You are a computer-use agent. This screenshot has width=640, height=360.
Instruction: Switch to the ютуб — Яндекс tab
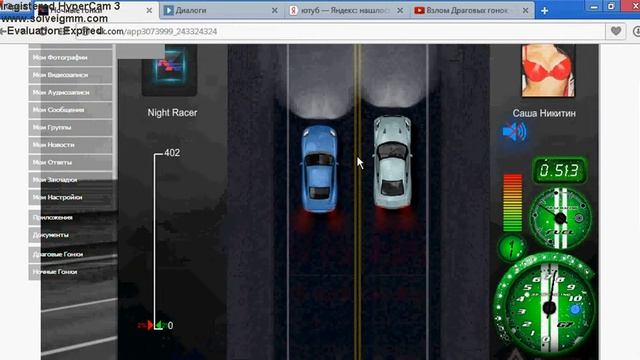(x=346, y=11)
